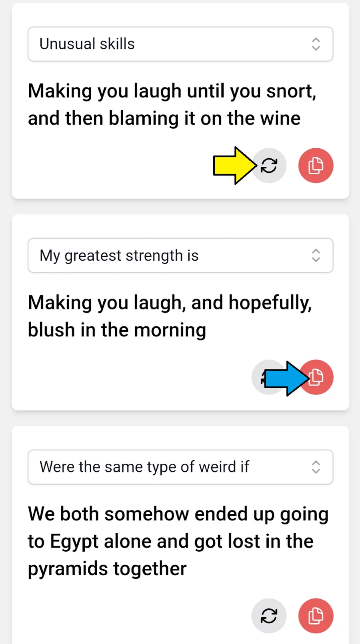The height and width of the screenshot is (644, 360).
Task: Regenerate the Egypt pyramids answer with refresh icon
Action: click(269, 616)
